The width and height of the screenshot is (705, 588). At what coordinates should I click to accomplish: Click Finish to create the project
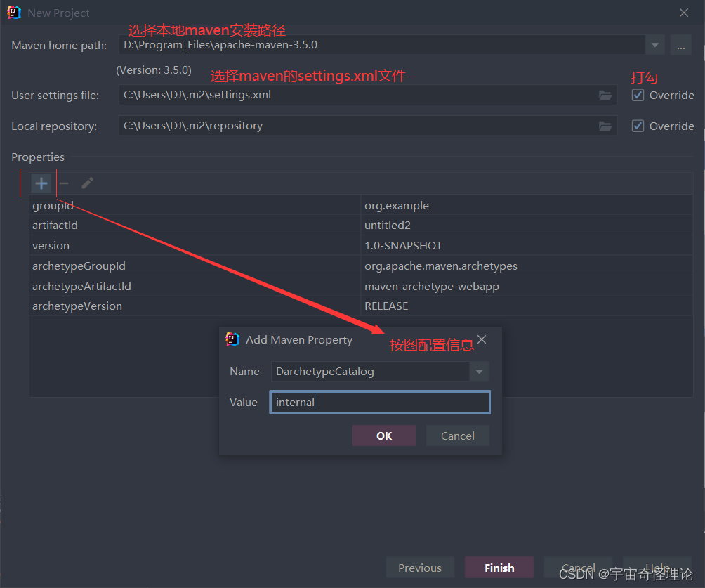499,568
